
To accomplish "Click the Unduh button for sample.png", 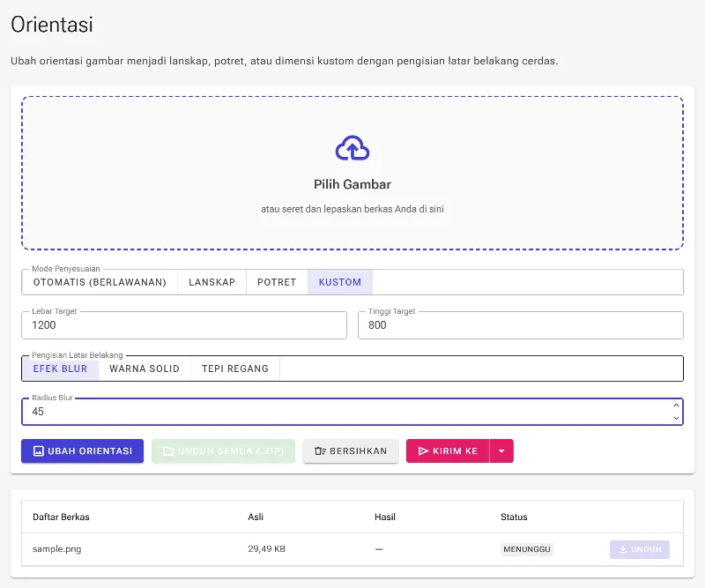I will 640,549.
